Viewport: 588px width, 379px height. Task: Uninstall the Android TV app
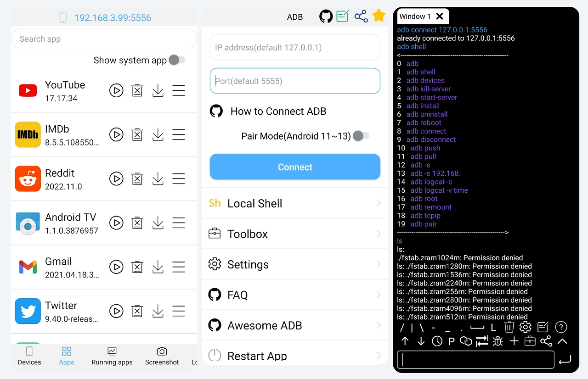(137, 223)
